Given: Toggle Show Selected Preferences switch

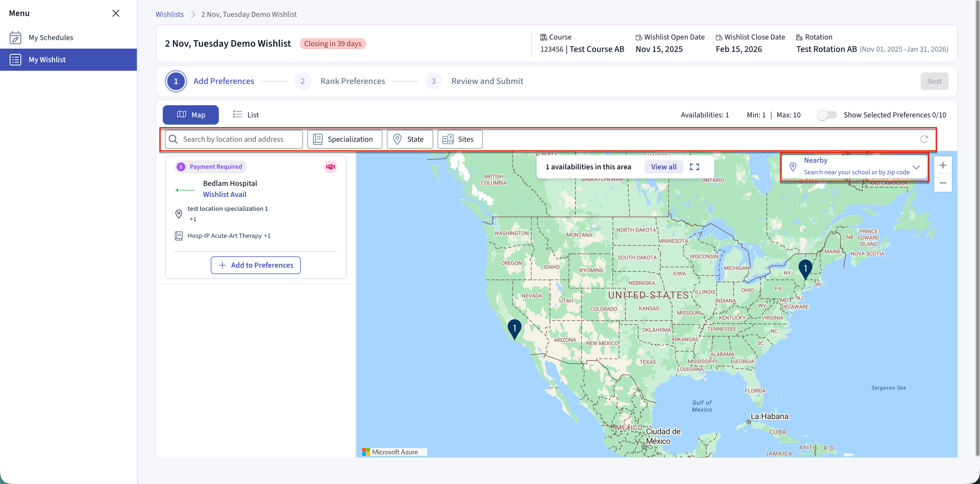Looking at the screenshot, I should (826, 115).
